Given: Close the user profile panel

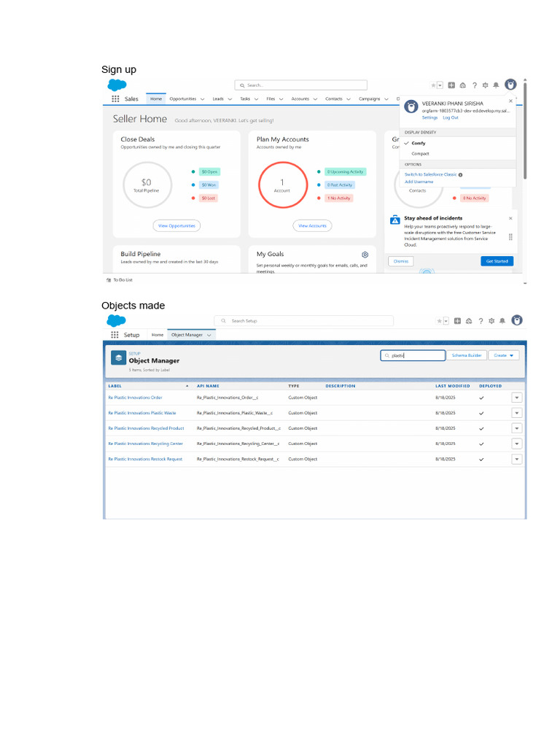Looking at the screenshot, I should (x=510, y=101).
